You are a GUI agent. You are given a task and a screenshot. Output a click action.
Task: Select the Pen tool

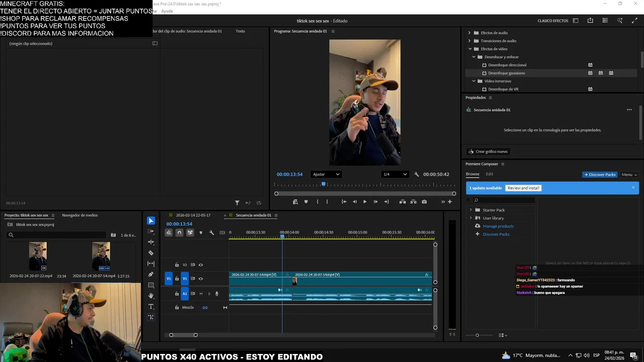pyautogui.click(x=151, y=275)
